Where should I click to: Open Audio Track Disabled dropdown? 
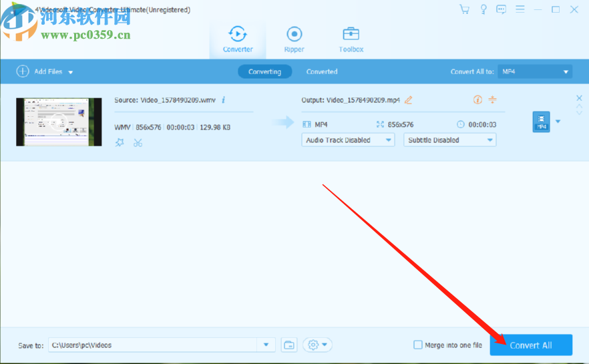[348, 140]
